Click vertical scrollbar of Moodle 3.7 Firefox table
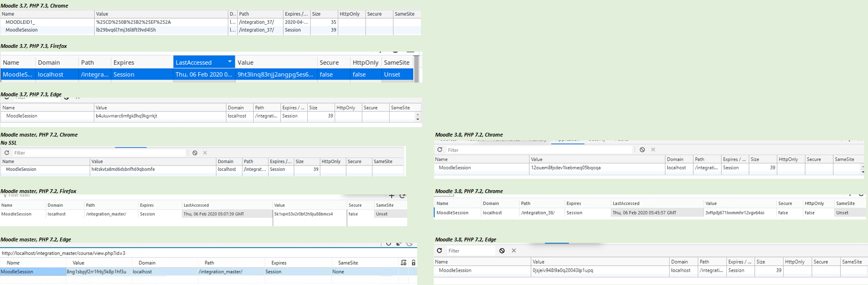 pos(417,69)
